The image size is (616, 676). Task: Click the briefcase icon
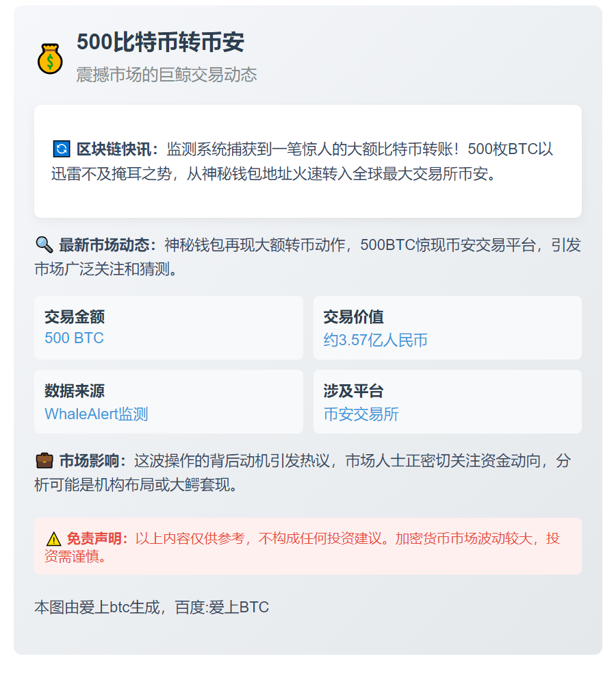43,461
